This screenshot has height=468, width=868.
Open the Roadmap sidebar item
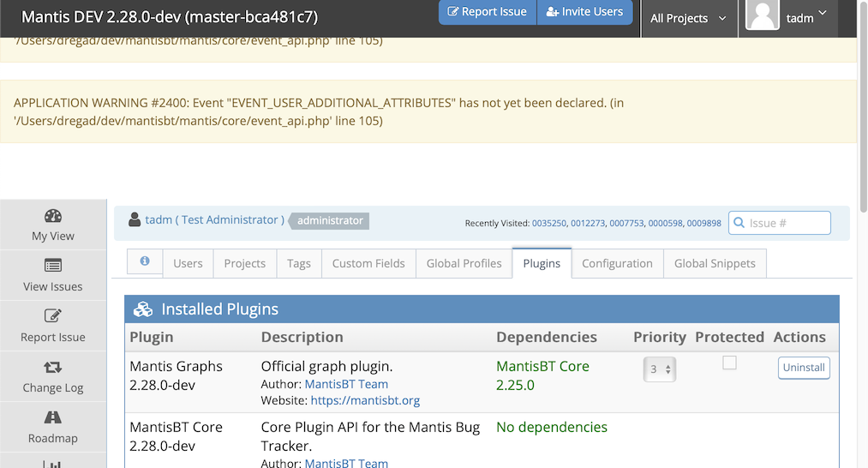coord(53,428)
